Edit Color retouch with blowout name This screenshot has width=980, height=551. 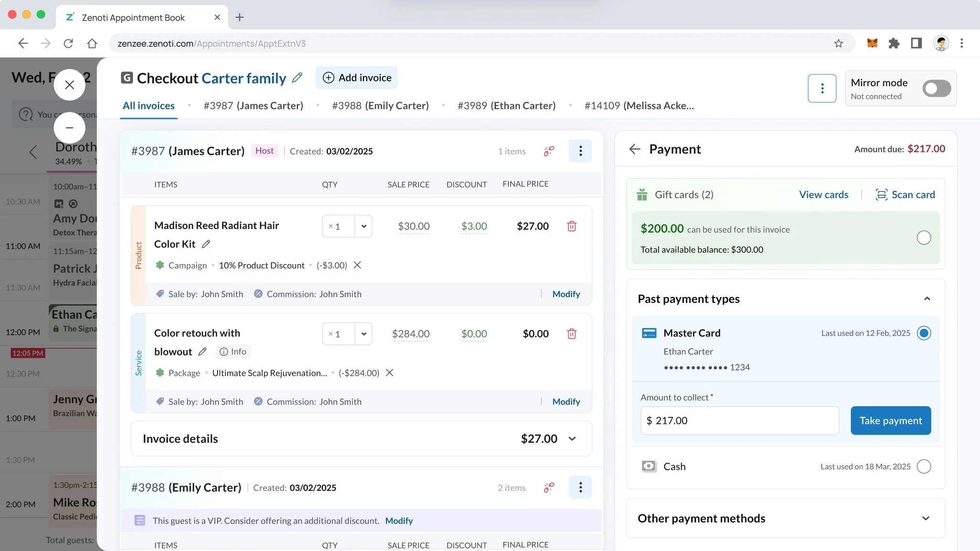pos(202,352)
